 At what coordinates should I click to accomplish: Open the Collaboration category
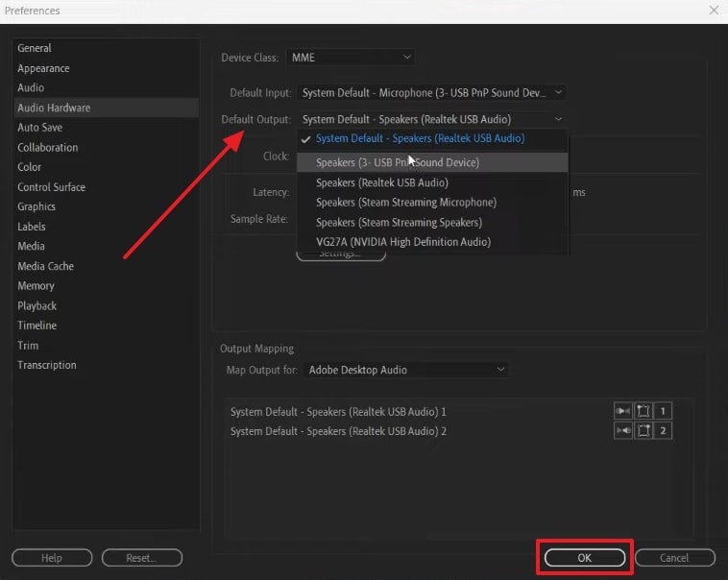[x=107, y=148]
